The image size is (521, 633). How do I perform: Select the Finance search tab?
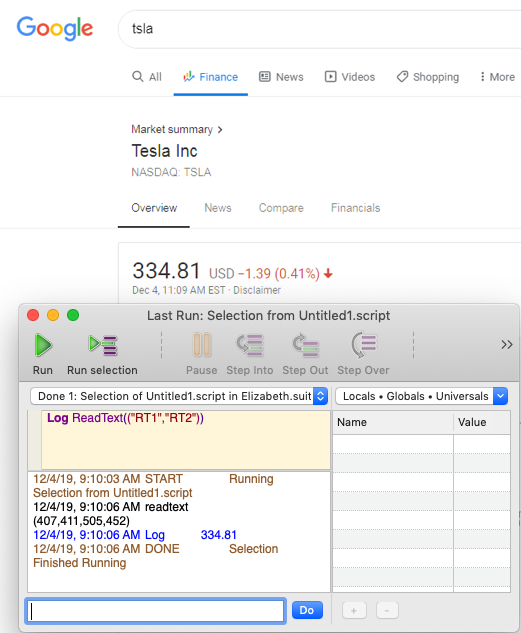coord(211,77)
